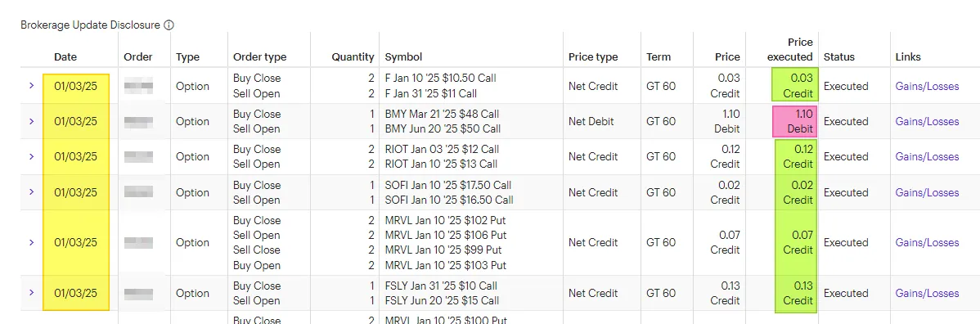The image size is (980, 324).
Task: Expand the F call order row
Action: coord(31,86)
